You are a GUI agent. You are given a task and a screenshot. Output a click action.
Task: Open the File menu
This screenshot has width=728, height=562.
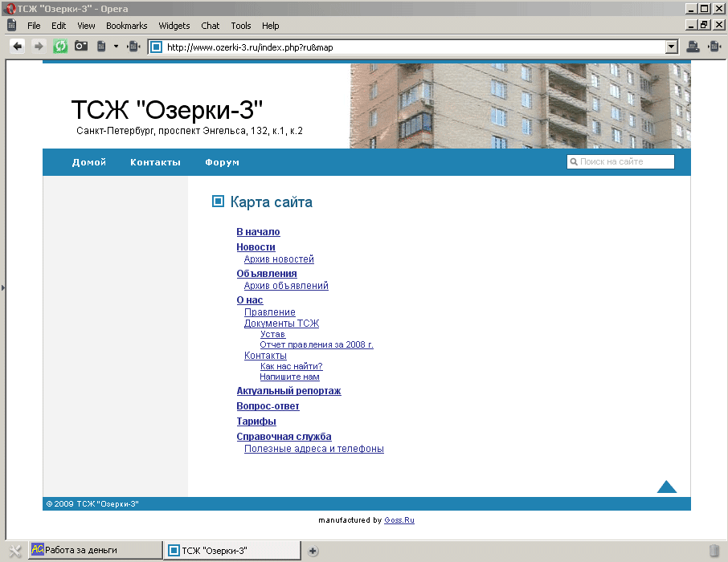(34, 26)
